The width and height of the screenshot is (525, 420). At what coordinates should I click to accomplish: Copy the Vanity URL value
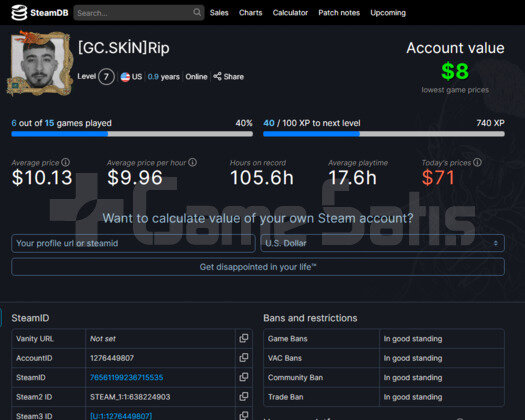coord(244,338)
